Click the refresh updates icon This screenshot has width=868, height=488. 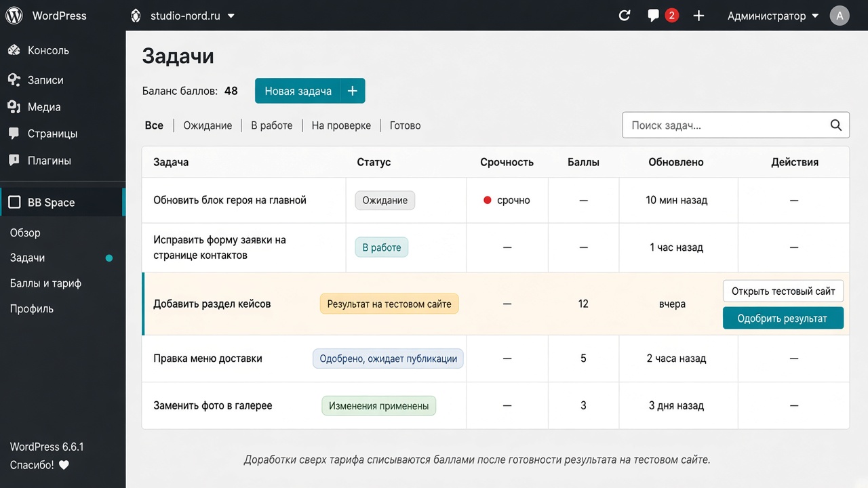(625, 15)
